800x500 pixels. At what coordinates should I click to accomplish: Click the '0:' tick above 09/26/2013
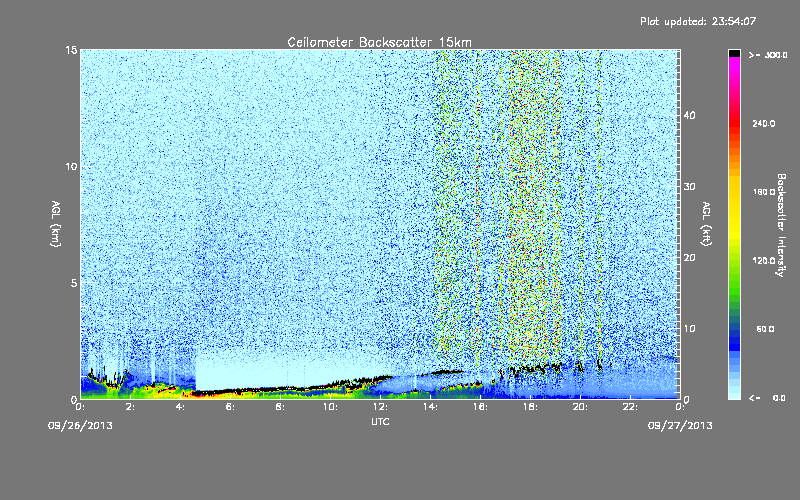(x=80, y=407)
